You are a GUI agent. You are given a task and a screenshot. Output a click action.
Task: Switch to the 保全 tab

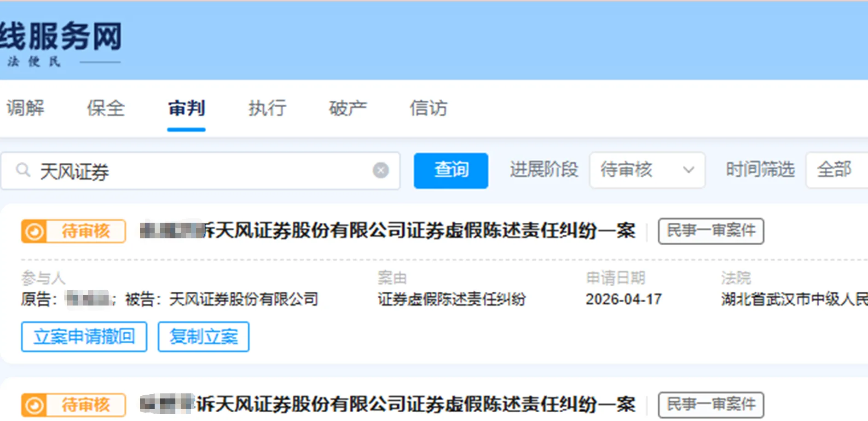pyautogui.click(x=106, y=109)
